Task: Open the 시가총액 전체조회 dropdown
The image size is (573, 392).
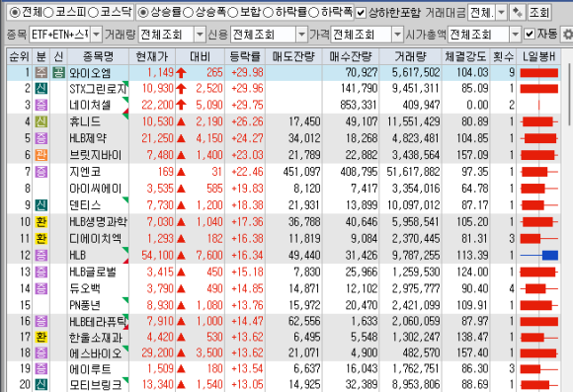Action: click(x=515, y=35)
